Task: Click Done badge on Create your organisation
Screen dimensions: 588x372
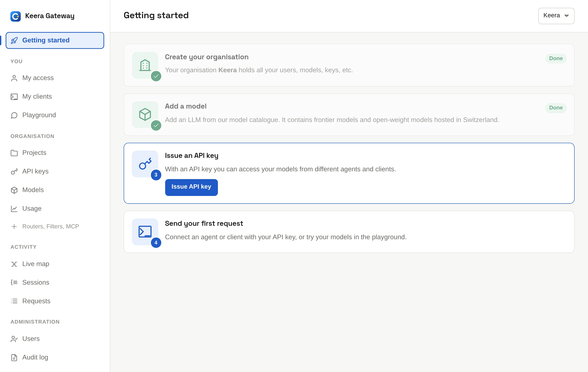Action: (556, 58)
